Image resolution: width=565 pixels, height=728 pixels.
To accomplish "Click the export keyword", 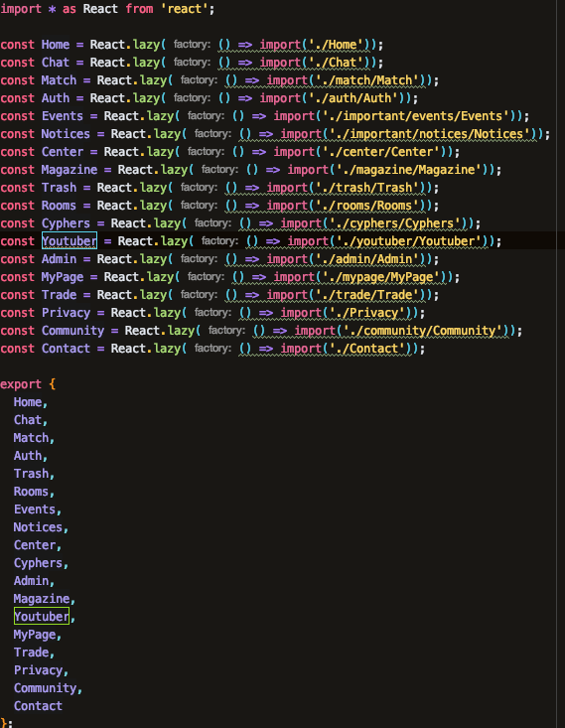I will pos(21,384).
